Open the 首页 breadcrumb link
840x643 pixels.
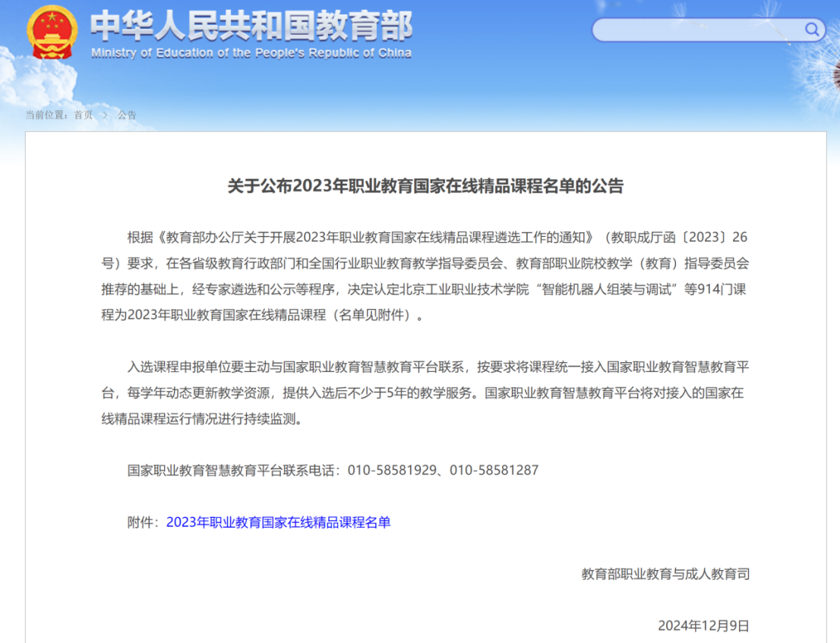pos(84,115)
